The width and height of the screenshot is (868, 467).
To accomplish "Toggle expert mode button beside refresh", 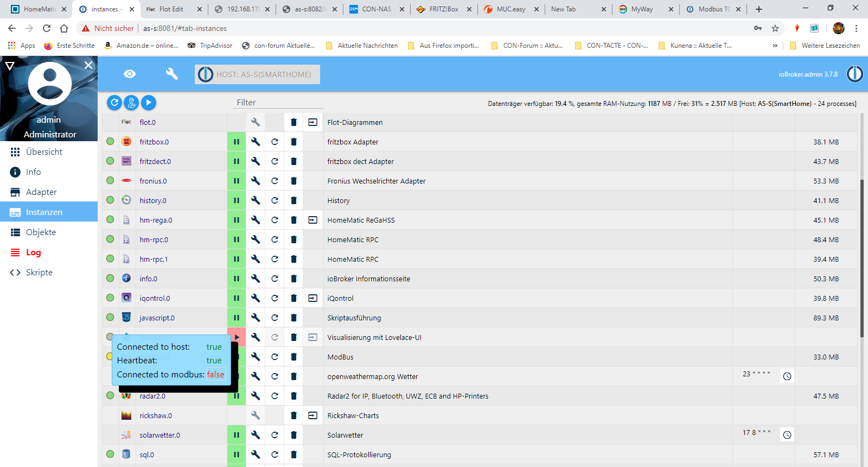I will (x=131, y=102).
